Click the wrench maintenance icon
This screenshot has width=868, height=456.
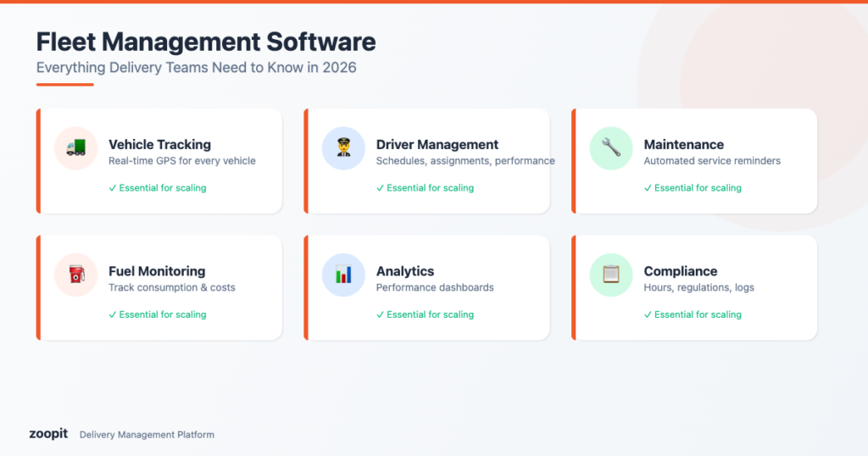click(x=611, y=148)
